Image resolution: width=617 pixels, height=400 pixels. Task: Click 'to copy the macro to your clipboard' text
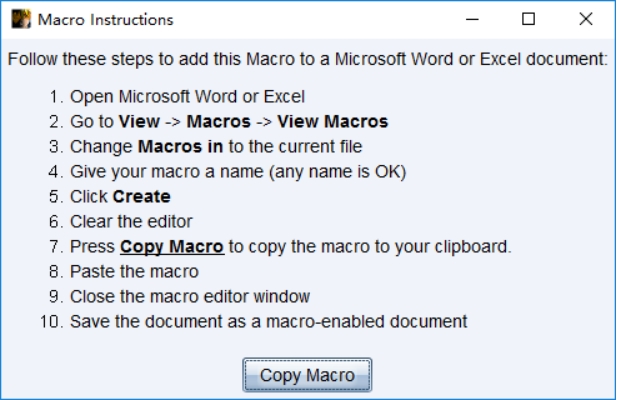(370, 246)
